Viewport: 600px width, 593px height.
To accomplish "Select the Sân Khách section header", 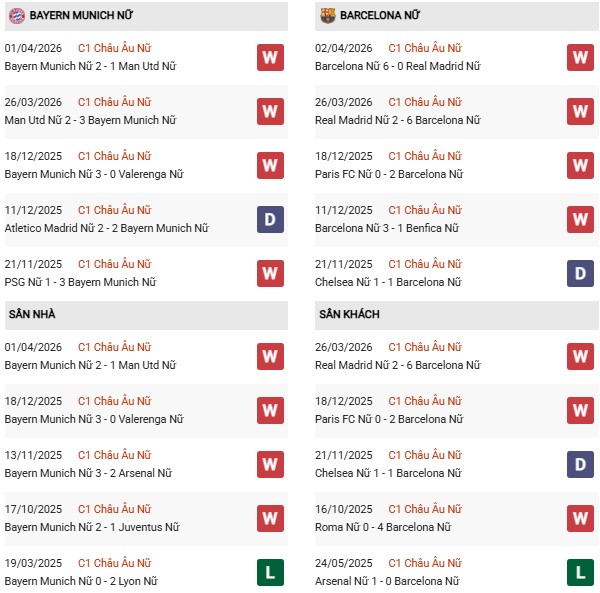I will [347, 314].
